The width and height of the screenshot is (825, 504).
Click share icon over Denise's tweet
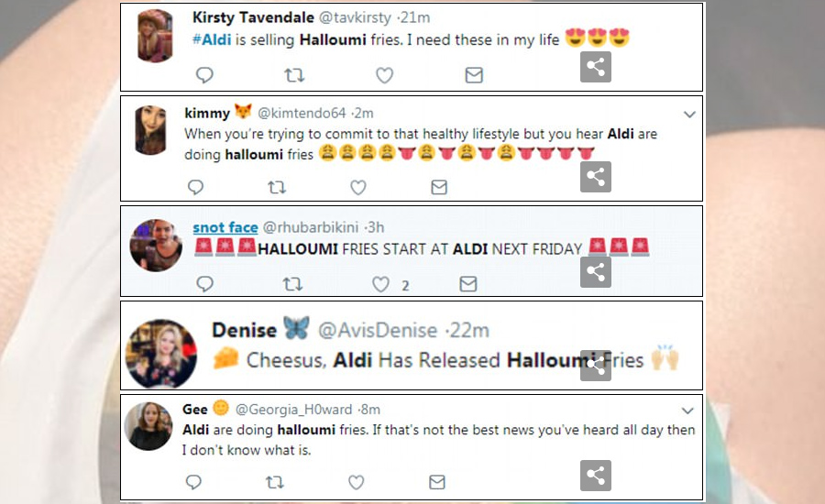tap(596, 365)
